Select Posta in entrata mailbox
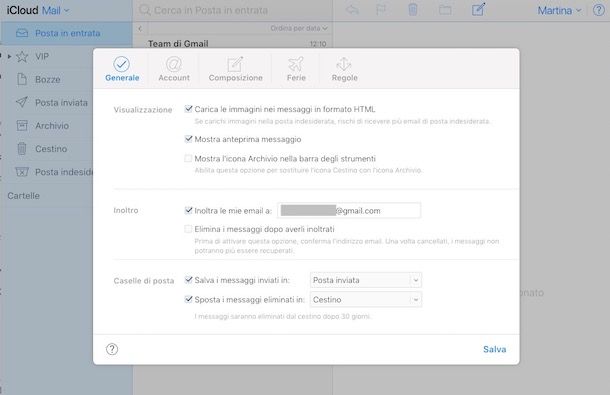 (x=67, y=33)
